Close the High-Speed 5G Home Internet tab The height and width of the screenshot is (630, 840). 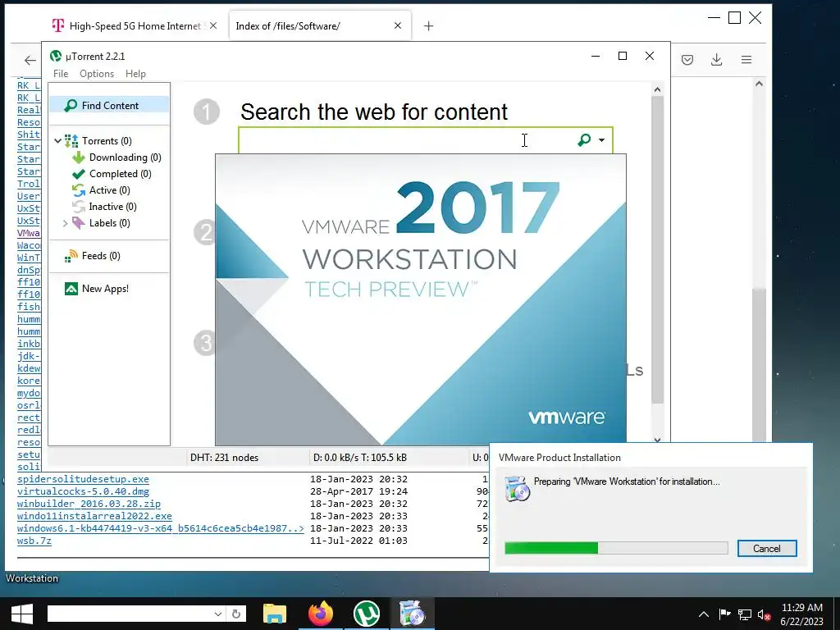tap(213, 25)
